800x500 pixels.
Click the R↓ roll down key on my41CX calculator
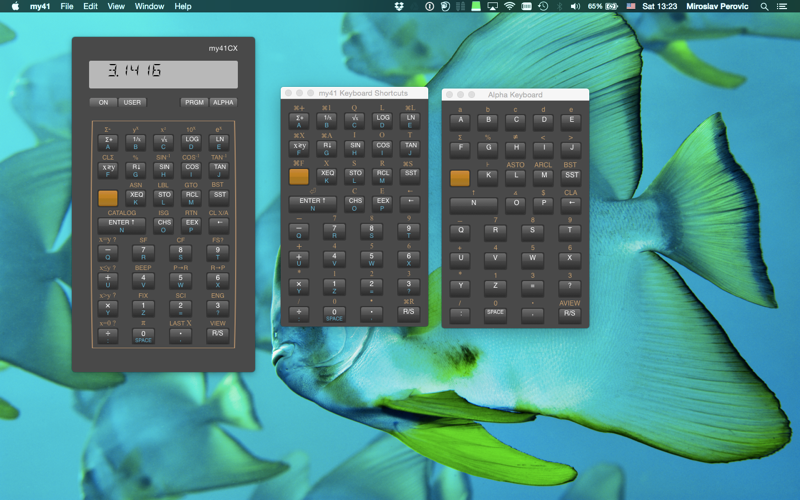pyautogui.click(x=136, y=170)
